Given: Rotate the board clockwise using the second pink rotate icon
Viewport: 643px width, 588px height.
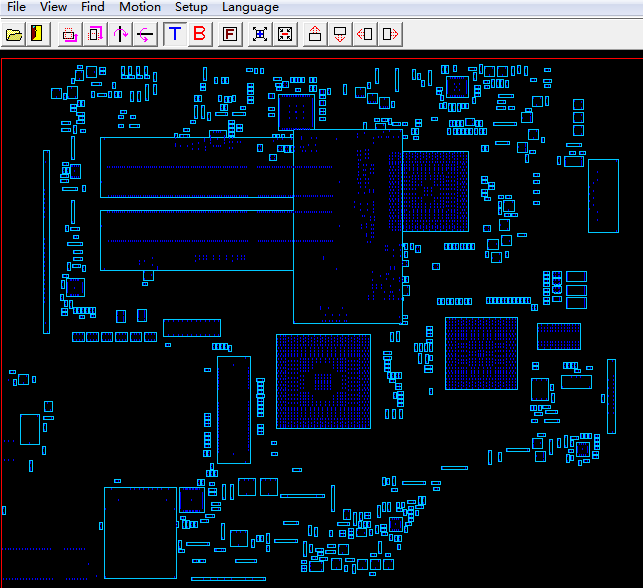Looking at the screenshot, I should [x=96, y=34].
